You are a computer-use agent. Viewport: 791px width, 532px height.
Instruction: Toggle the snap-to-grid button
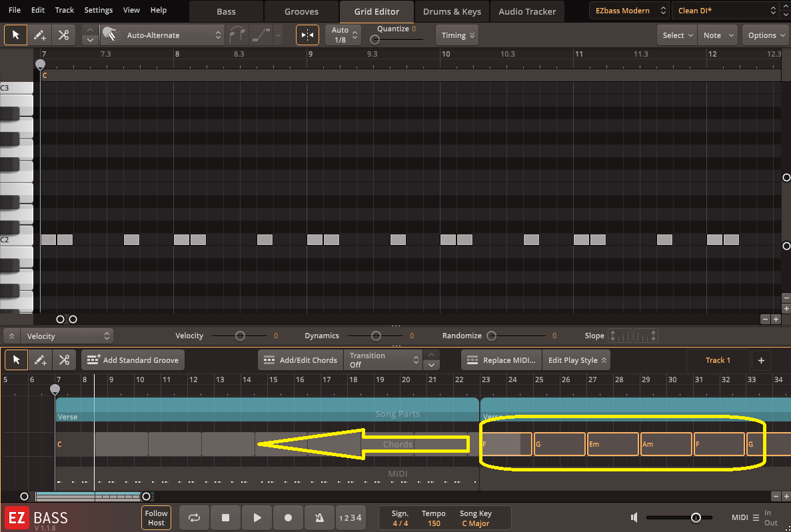click(x=307, y=35)
